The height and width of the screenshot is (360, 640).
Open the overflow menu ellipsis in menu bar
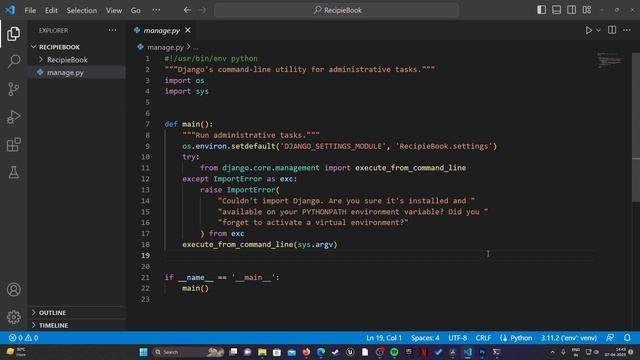pos(156,10)
